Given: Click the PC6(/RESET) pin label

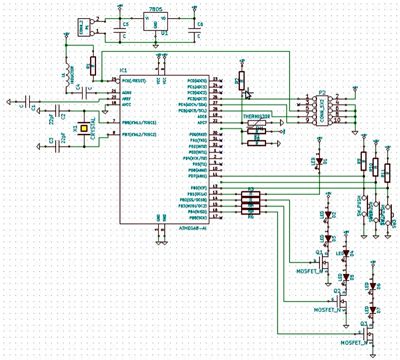Looking at the screenshot, I should point(134,81).
